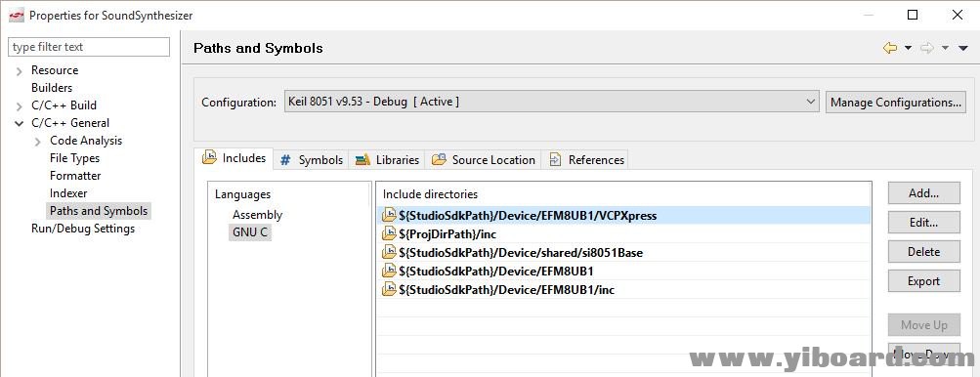Image resolution: width=980 pixels, height=377 pixels.
Task: Click the Includes tab folder icon
Action: pos(209,157)
